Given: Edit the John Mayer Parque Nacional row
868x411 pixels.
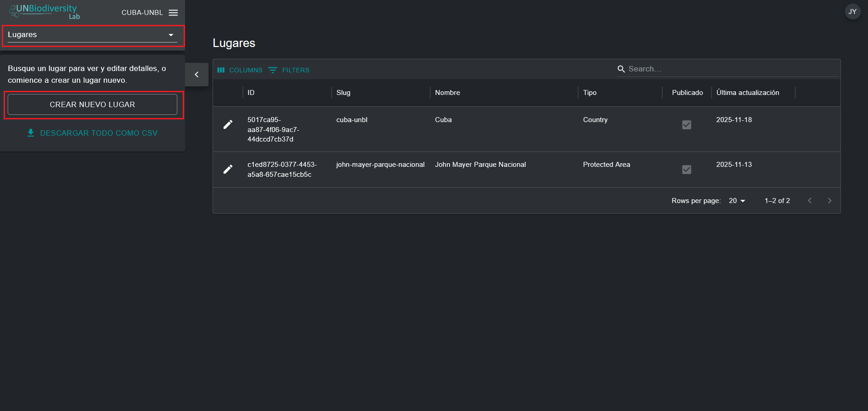Looking at the screenshot, I should 228,170.
